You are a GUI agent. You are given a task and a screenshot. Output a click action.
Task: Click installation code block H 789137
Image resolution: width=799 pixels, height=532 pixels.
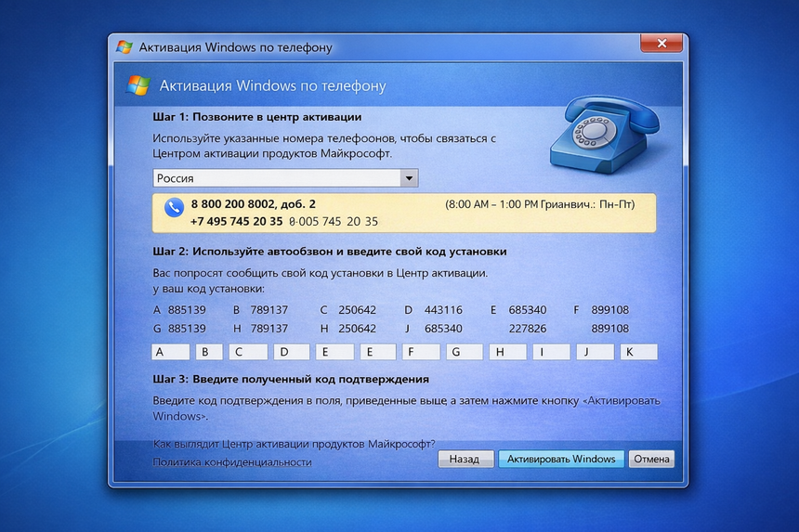coord(260,329)
